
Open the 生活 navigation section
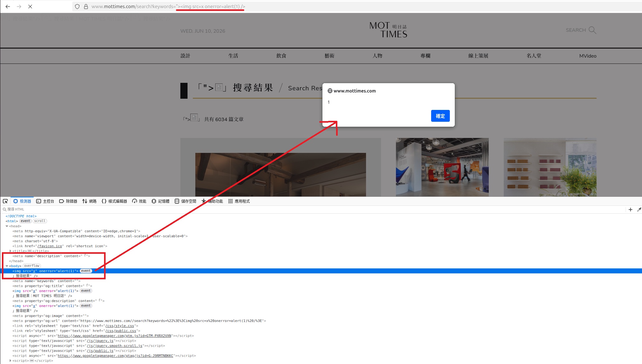(x=233, y=56)
